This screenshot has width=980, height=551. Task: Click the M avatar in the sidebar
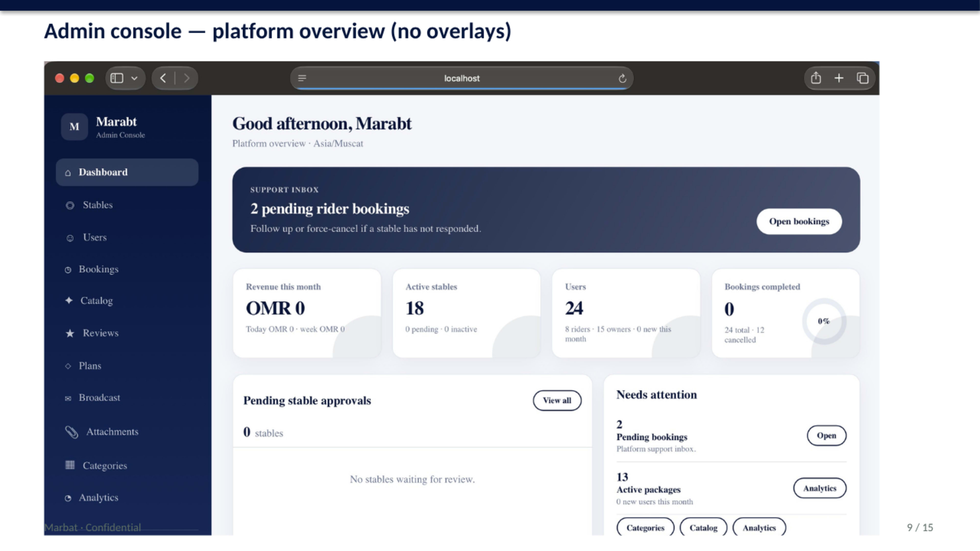74,127
